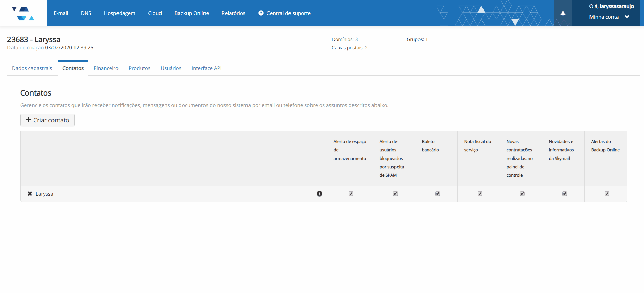This screenshot has width=644, height=293.
Task: Toggle Novidades e informativos da Skymail checkbox
Action: click(564, 194)
